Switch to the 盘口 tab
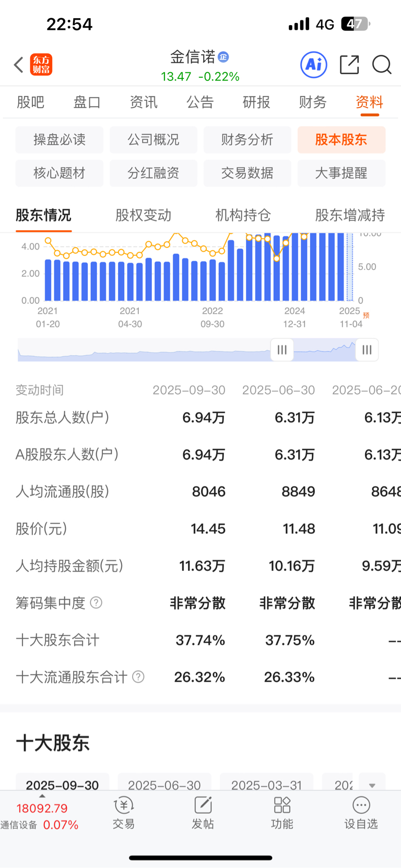401x868 pixels. (x=87, y=102)
